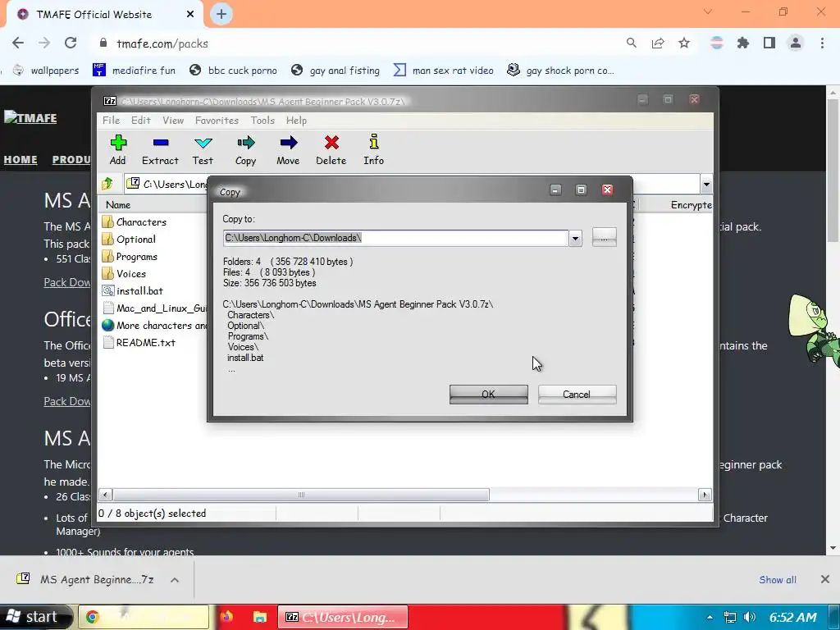Select the README.txt file

click(139, 342)
